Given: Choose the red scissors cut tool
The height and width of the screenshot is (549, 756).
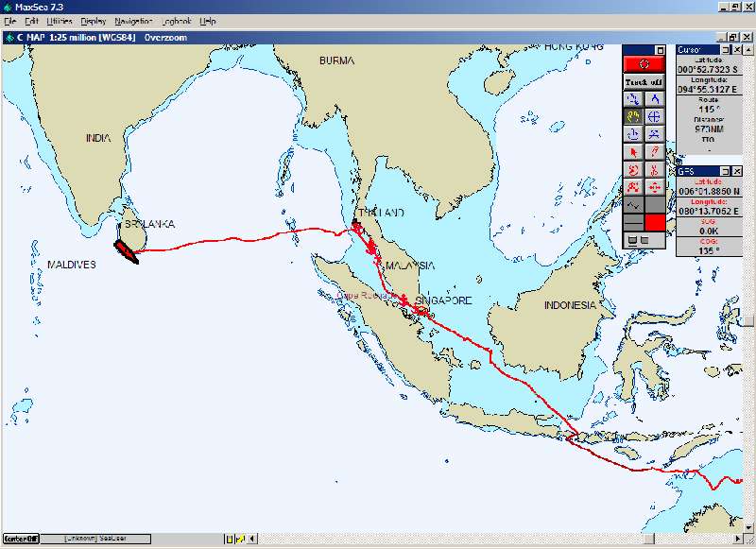Looking at the screenshot, I should pos(654,169).
